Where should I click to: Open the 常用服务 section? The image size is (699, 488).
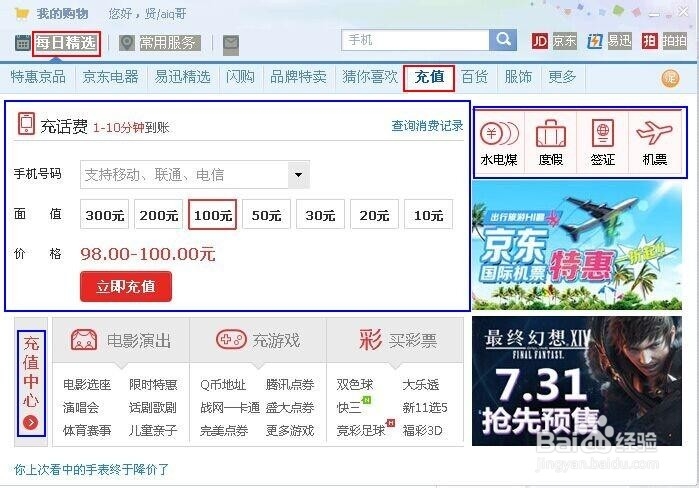point(169,43)
